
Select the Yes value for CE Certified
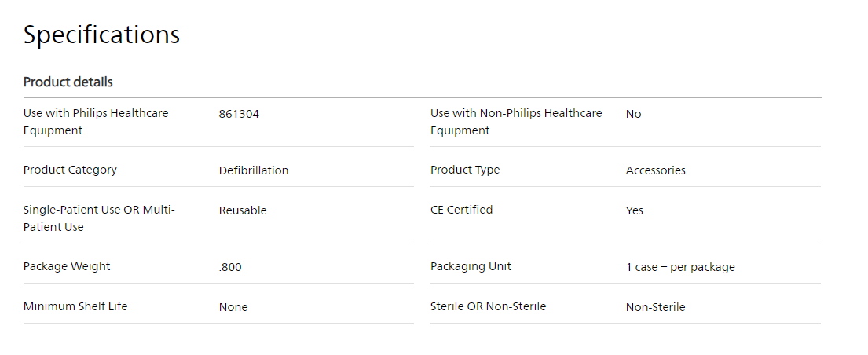tap(635, 210)
